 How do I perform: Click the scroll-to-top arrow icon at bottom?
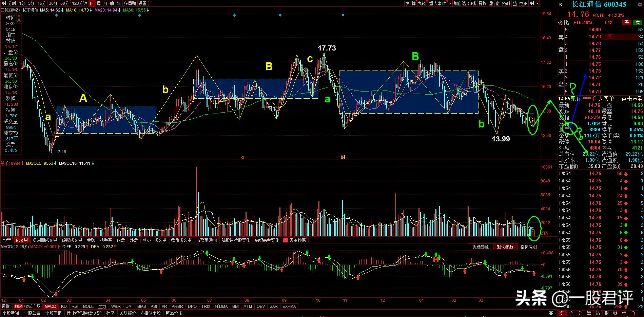point(551,313)
